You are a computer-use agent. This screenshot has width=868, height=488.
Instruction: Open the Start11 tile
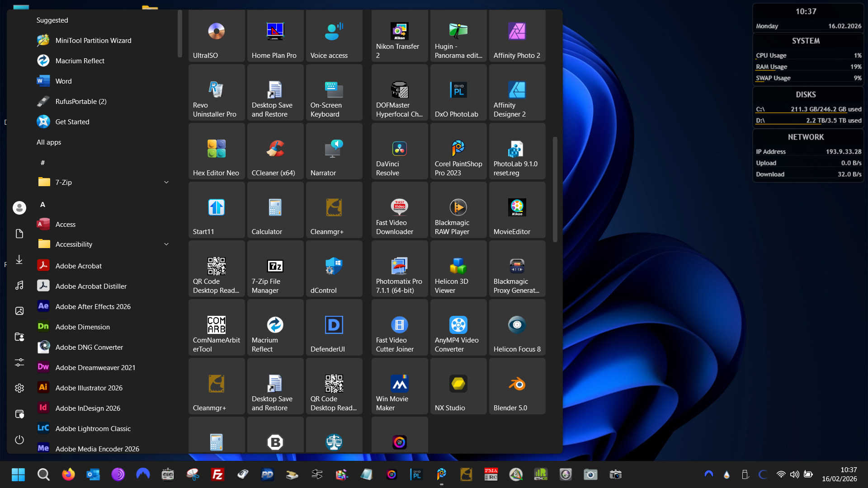pos(216,210)
